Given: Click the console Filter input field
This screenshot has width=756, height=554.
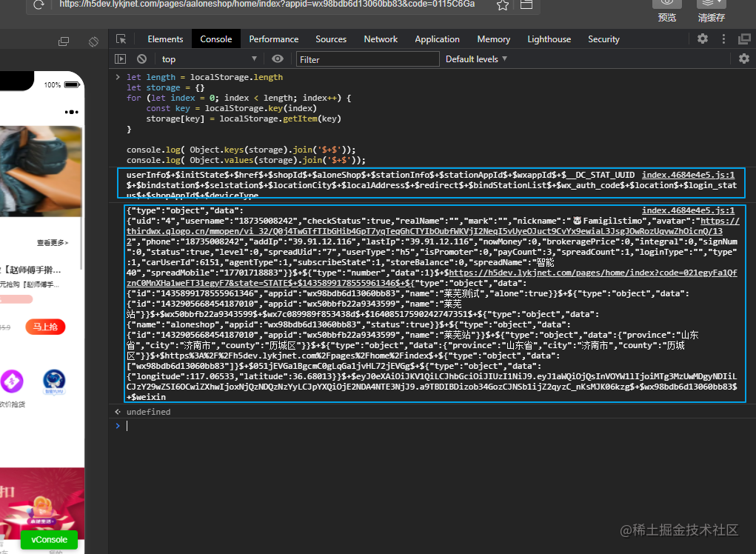Looking at the screenshot, I should (367, 59).
